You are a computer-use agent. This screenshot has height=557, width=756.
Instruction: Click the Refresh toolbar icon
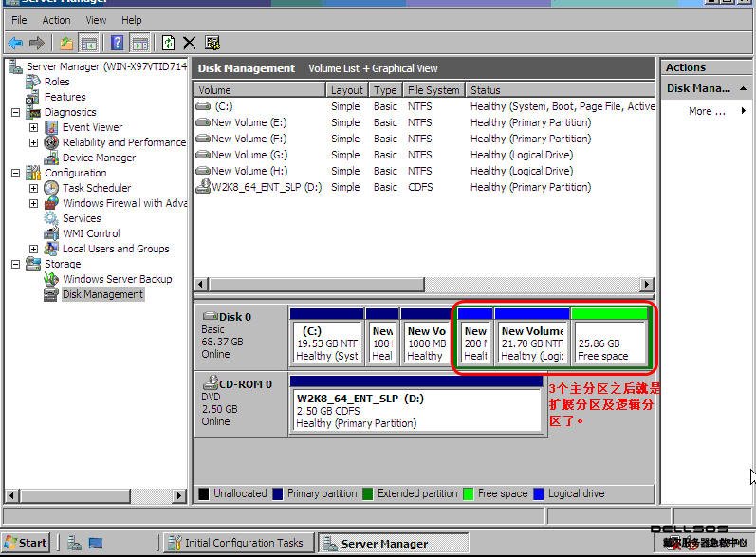(x=168, y=43)
